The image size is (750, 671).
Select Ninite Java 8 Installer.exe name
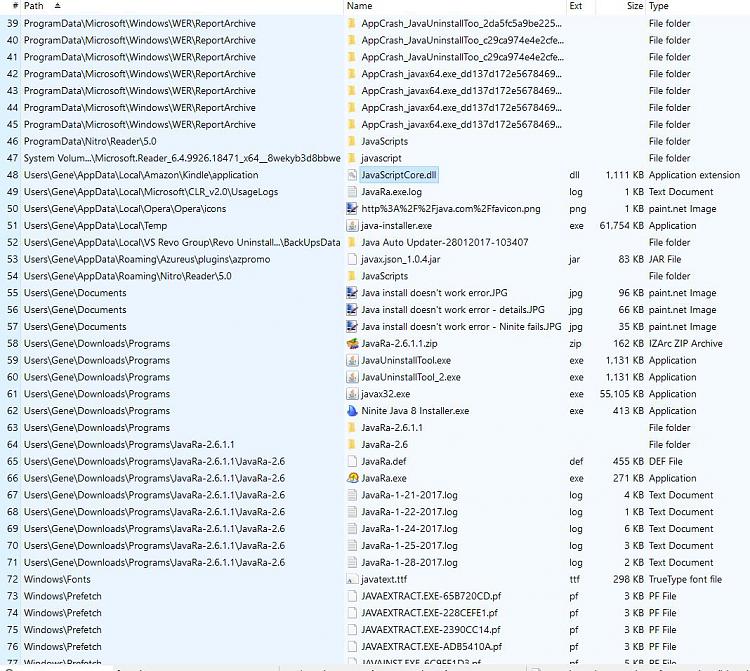[x=415, y=411]
